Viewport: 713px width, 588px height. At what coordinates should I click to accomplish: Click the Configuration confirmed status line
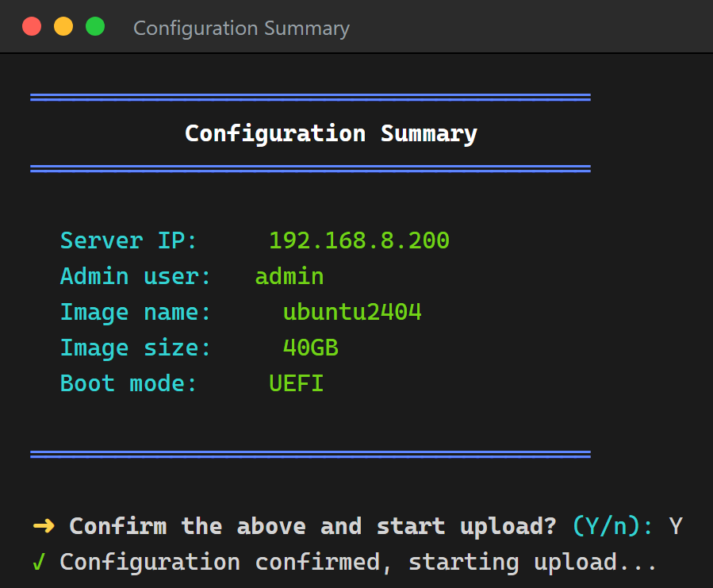point(358,562)
